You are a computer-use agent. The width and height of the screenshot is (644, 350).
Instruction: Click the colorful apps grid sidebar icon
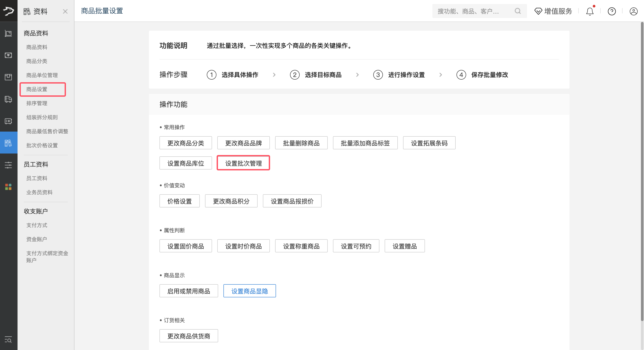point(8,187)
